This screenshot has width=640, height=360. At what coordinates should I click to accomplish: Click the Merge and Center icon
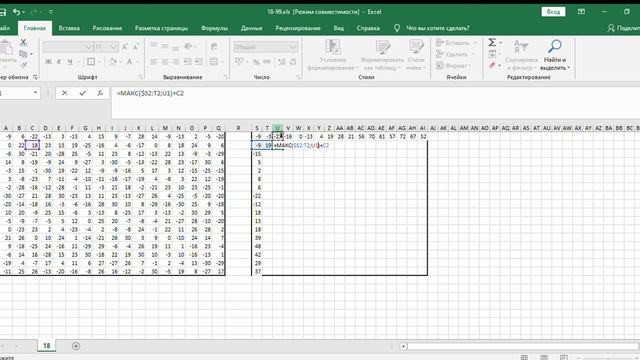tap(213, 62)
